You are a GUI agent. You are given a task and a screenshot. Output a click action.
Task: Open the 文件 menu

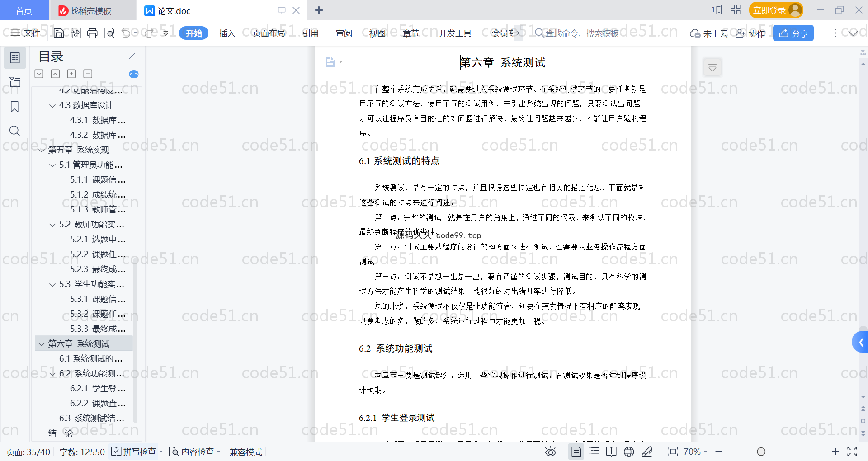(26, 33)
